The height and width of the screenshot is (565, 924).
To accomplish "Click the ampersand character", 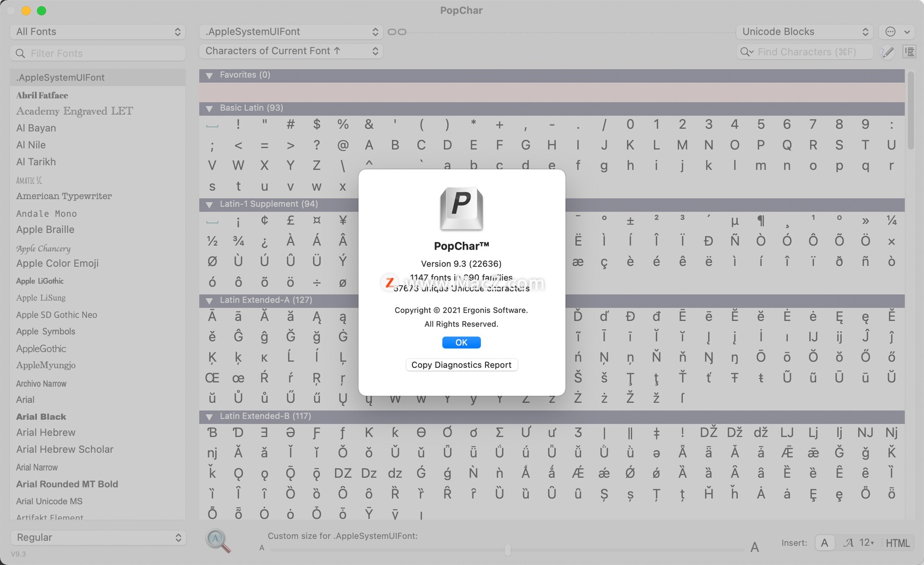I will [x=369, y=125].
